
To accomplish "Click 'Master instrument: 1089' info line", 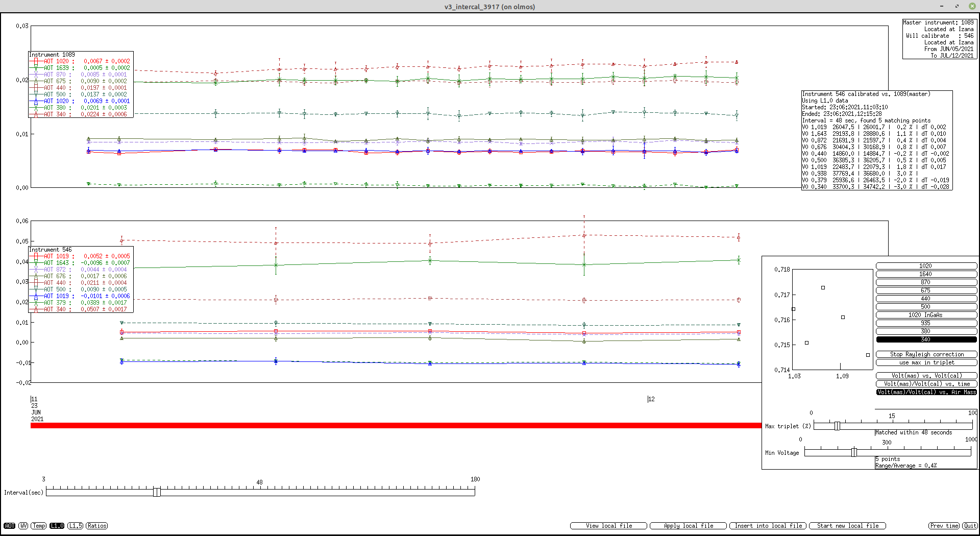I will [x=938, y=22].
